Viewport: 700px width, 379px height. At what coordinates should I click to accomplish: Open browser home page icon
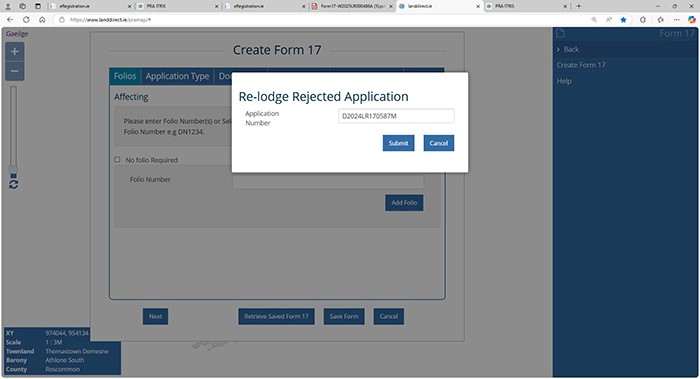point(42,20)
